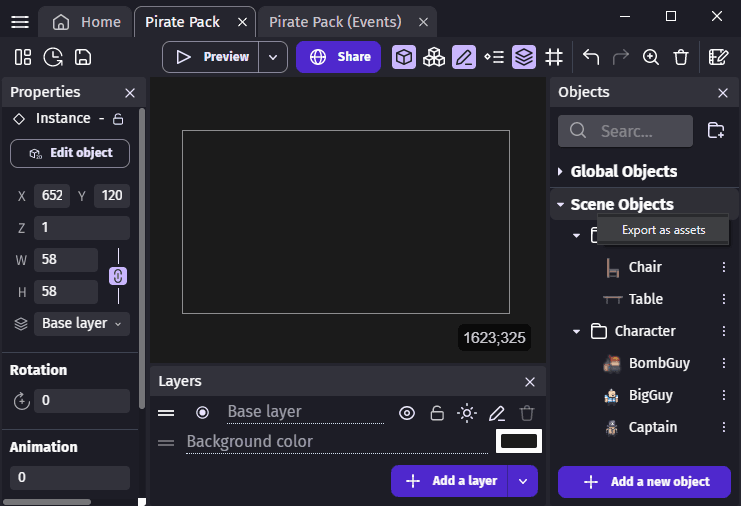Open the Background color swatch
The image size is (741, 506).
pos(519,441)
